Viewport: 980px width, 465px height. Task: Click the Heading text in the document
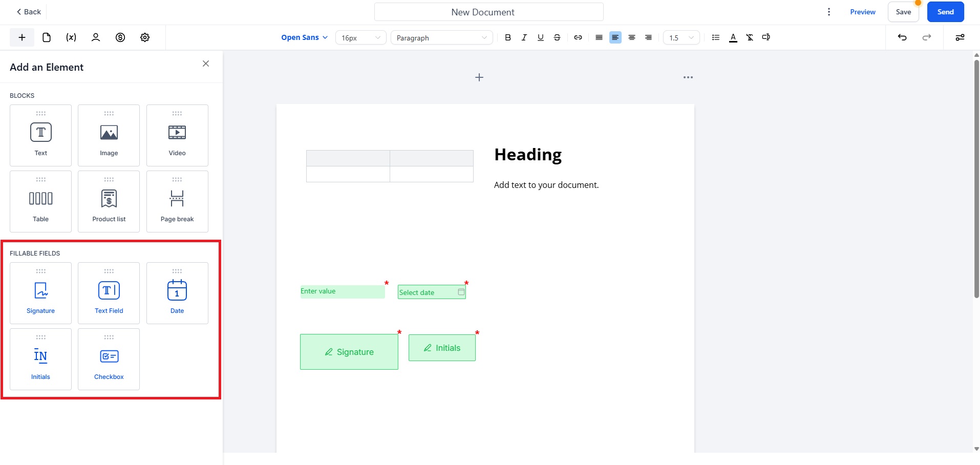[x=528, y=155]
